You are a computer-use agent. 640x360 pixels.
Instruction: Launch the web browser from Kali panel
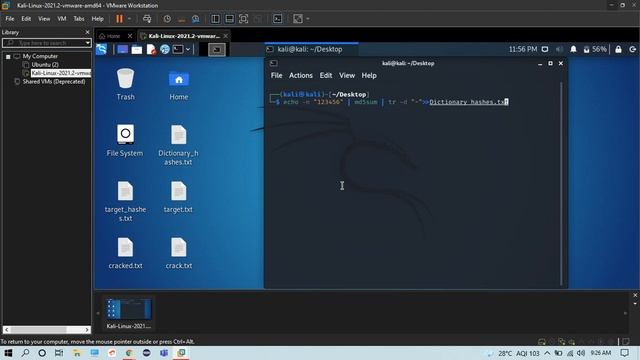coord(164,49)
